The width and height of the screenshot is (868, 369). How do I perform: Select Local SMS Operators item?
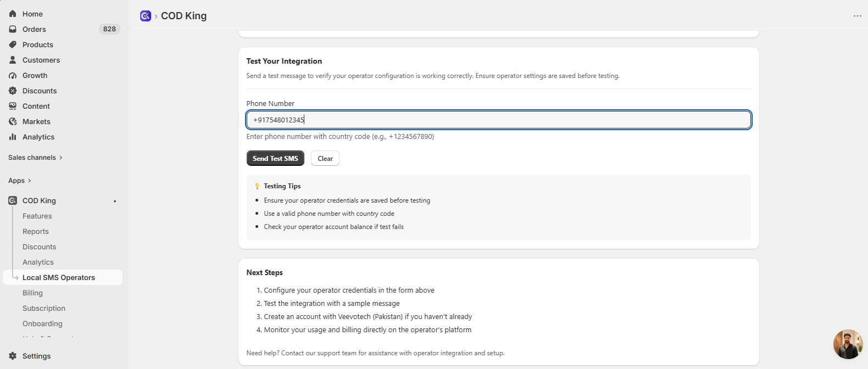tap(63, 277)
